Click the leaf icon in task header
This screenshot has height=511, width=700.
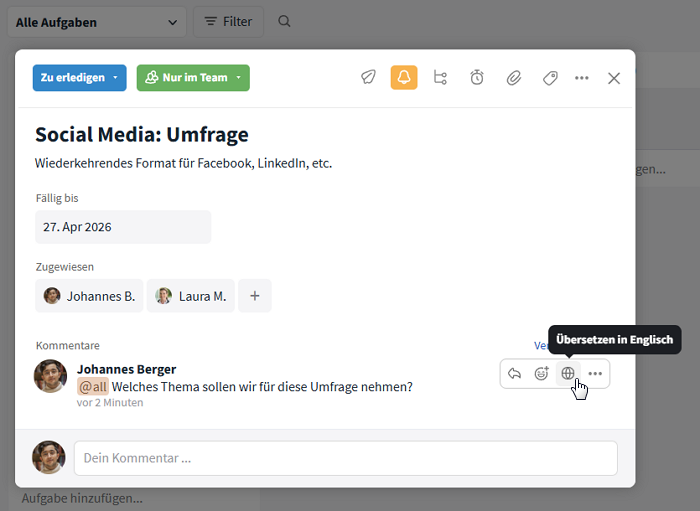pos(368,78)
